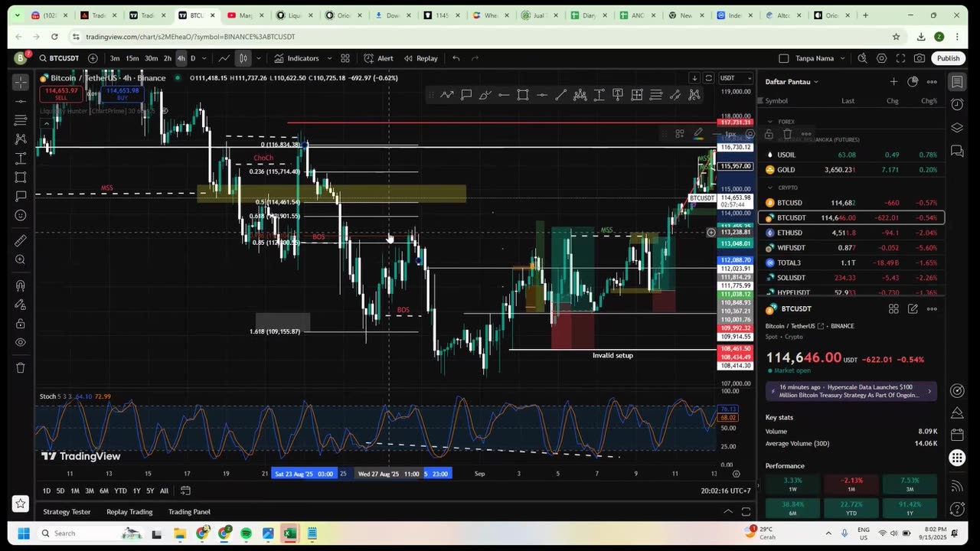The width and height of the screenshot is (980, 551).
Task: Click the SELL price button
Action: point(61,94)
